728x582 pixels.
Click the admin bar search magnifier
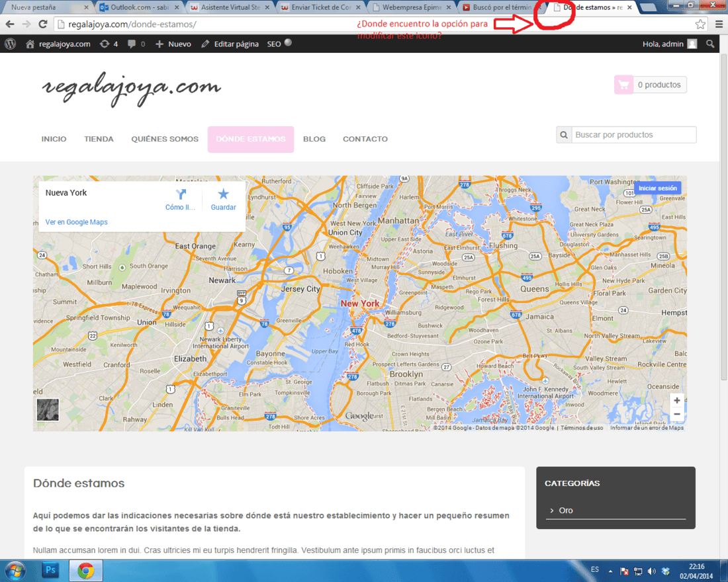pos(710,44)
